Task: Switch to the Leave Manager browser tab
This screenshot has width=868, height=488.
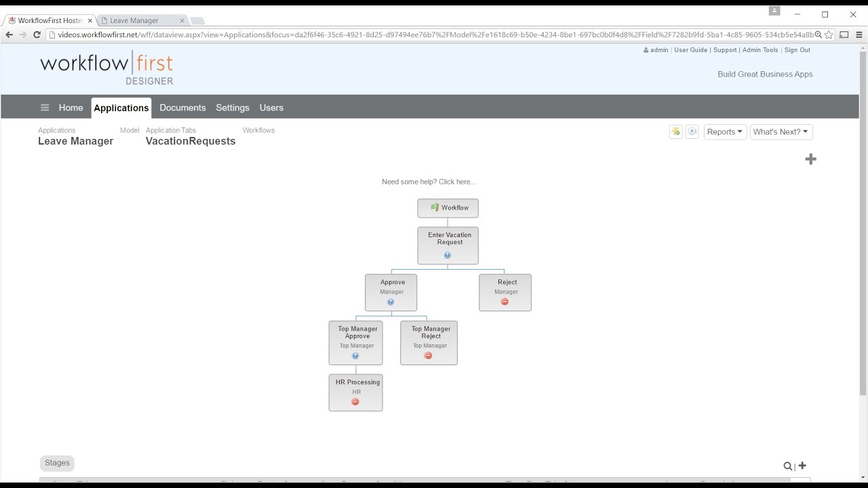Action: [142, 20]
